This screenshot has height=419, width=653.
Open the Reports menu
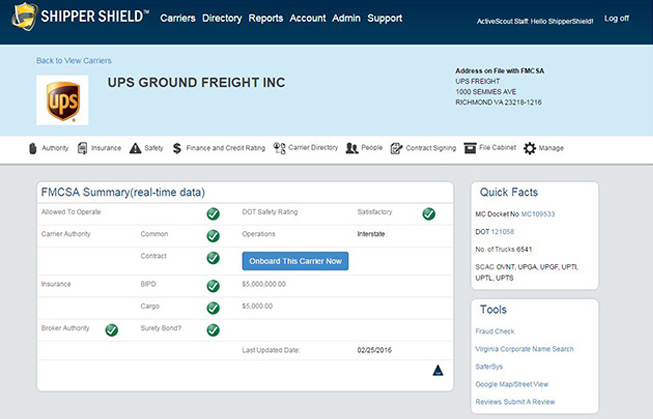pyautogui.click(x=266, y=18)
